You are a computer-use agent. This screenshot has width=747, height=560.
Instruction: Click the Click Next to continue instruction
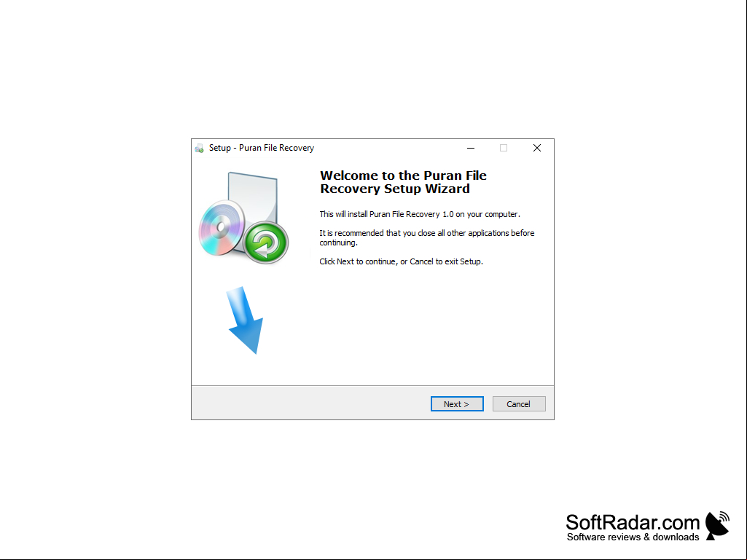[401, 261]
